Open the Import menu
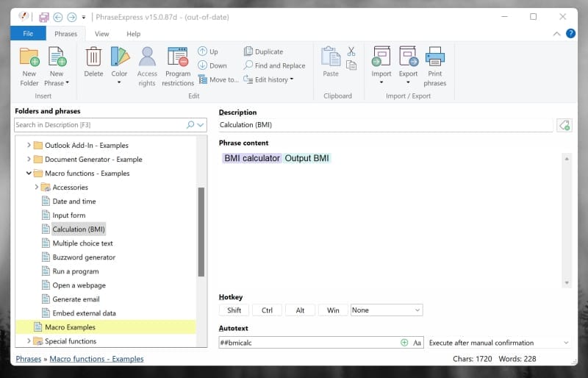 381,66
